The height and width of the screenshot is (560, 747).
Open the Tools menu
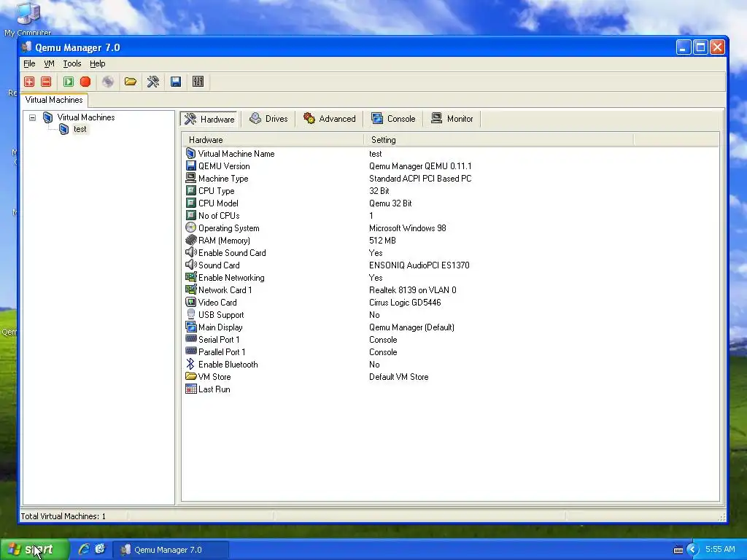coord(72,63)
